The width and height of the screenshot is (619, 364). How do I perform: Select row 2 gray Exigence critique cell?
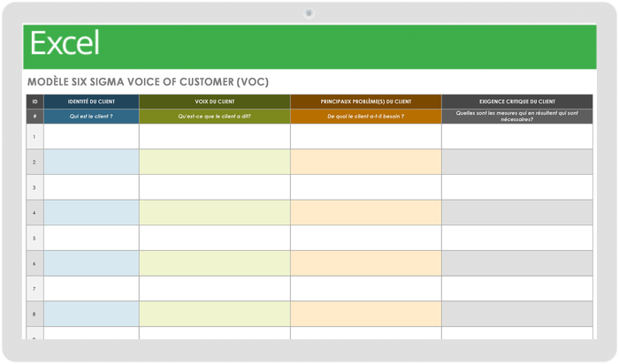pos(517,162)
